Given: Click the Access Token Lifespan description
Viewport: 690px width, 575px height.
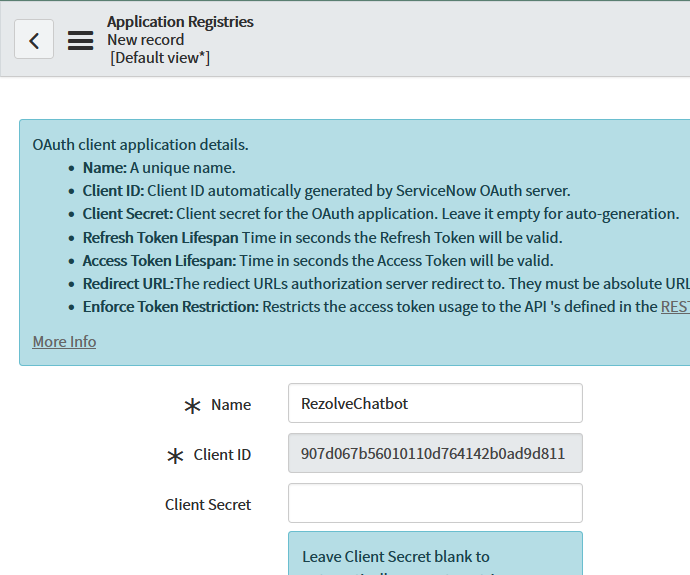Looking at the screenshot, I should [x=318, y=261].
